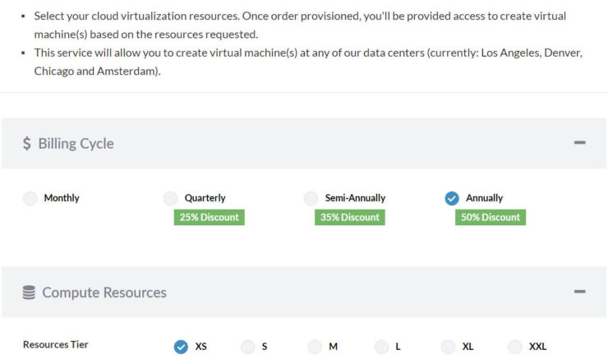Select Semi-Annually billing option
Image resolution: width=608 pixels, height=364 pixels.
(311, 198)
